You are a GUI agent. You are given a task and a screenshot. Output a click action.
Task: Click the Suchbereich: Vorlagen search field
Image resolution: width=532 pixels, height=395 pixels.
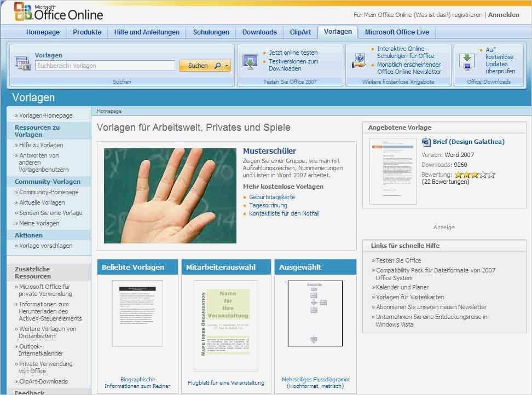coord(105,66)
